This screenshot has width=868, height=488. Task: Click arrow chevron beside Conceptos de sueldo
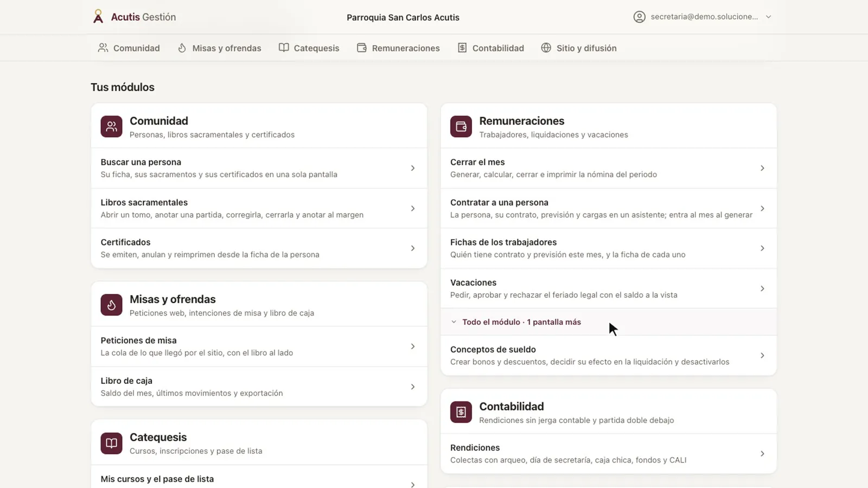762,356
